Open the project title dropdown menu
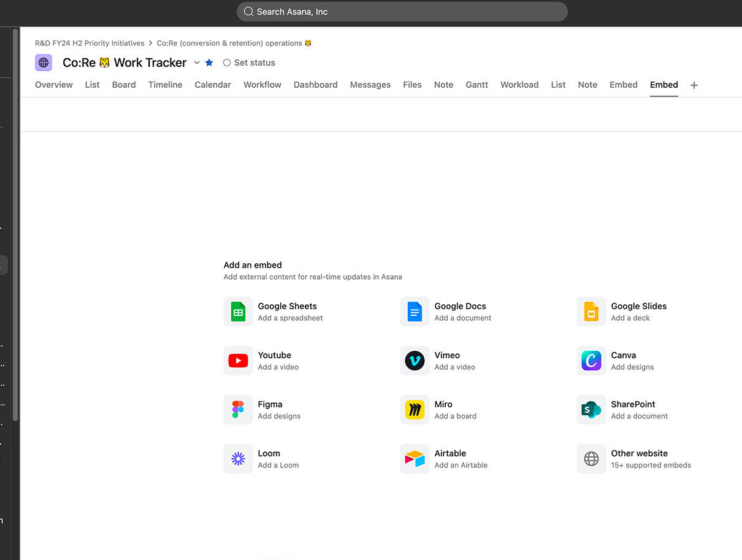Screen dimensions: 742x560 pos(196,63)
